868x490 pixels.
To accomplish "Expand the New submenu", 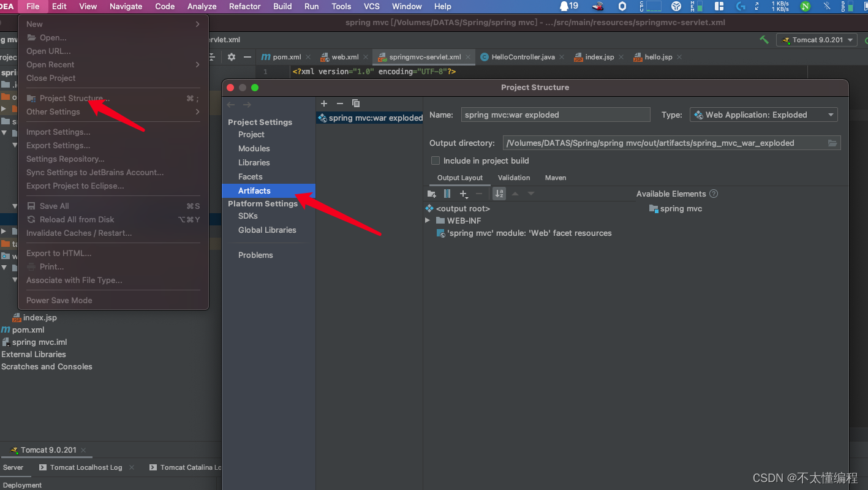I will coord(113,24).
